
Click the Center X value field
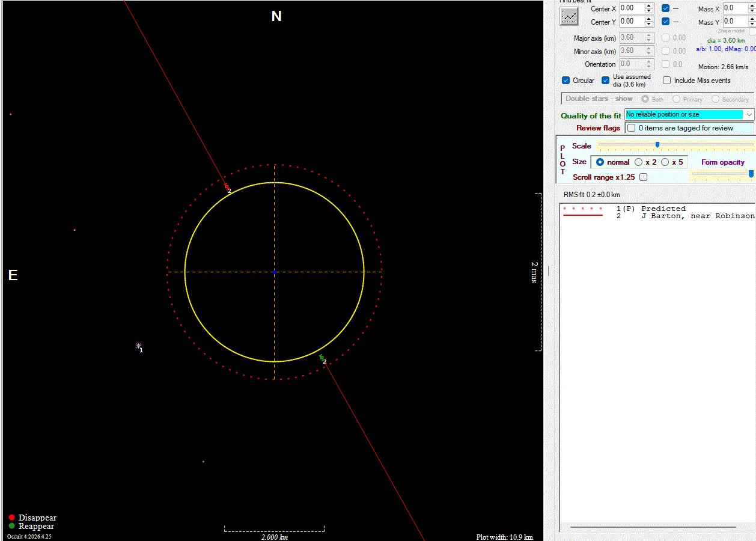[632, 8]
